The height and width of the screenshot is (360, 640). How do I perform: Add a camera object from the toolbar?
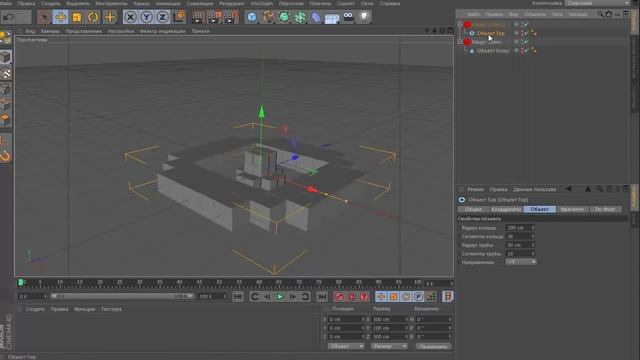pyautogui.click(x=348, y=17)
